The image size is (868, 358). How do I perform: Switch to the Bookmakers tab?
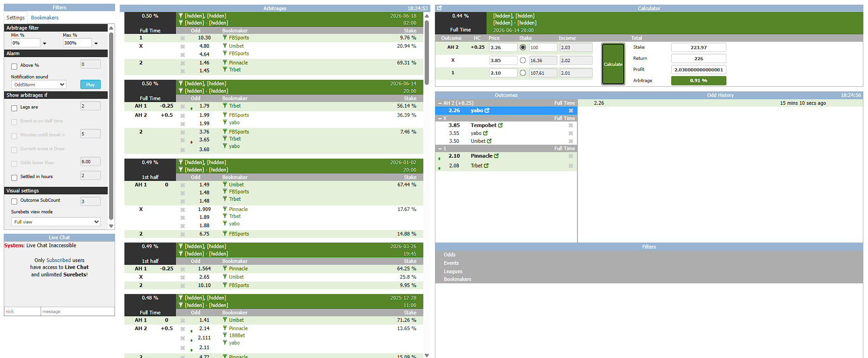pos(45,18)
